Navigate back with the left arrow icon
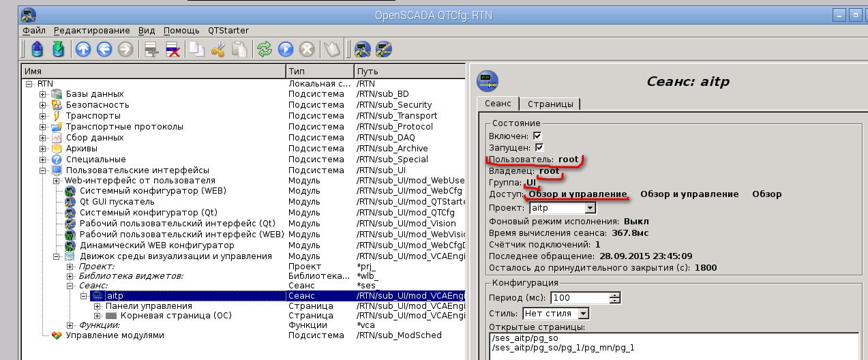 click(104, 49)
